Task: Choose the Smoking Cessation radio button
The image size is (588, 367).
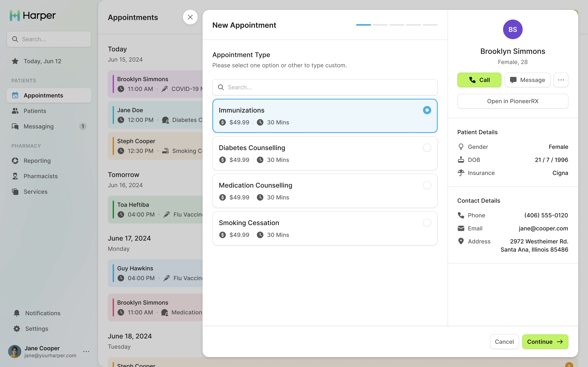Action: click(427, 223)
